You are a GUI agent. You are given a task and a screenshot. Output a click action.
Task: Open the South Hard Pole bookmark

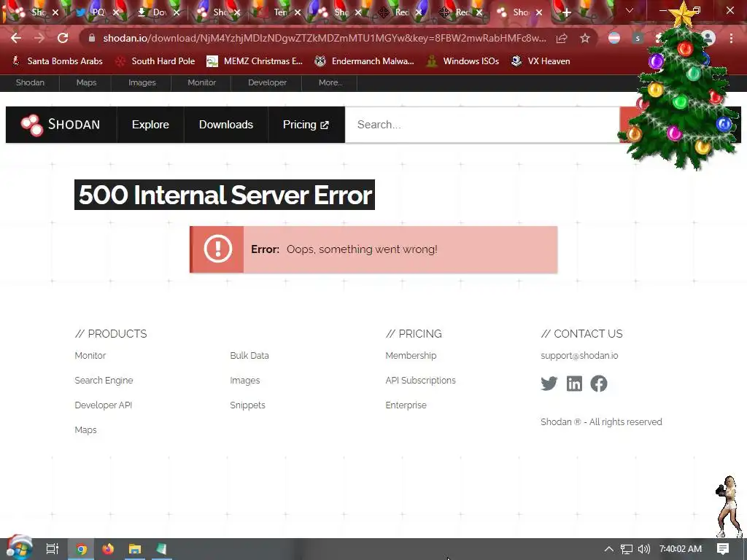(x=156, y=61)
